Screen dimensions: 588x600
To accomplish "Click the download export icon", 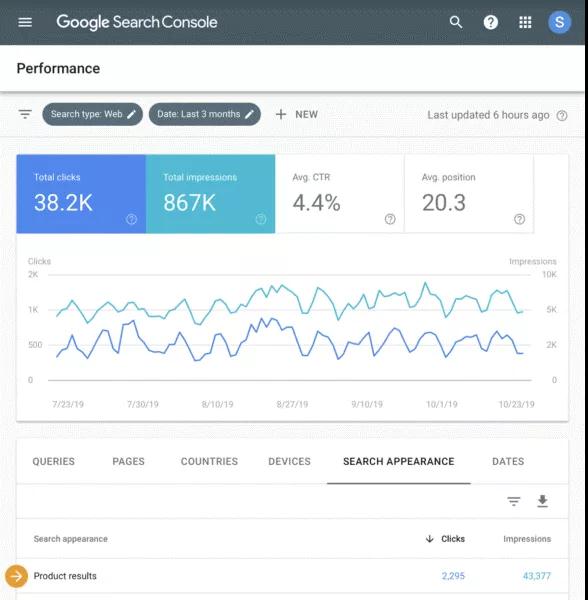I will pyautogui.click(x=542, y=501).
